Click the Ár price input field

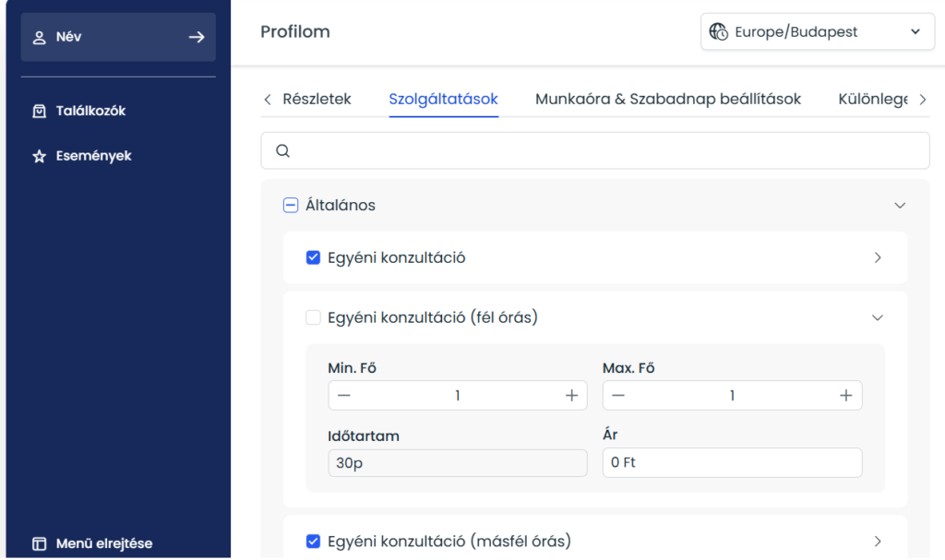tap(732, 463)
